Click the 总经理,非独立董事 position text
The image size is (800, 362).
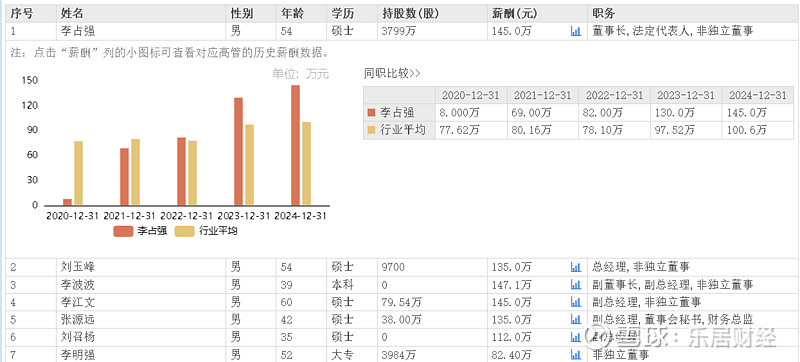(x=641, y=267)
